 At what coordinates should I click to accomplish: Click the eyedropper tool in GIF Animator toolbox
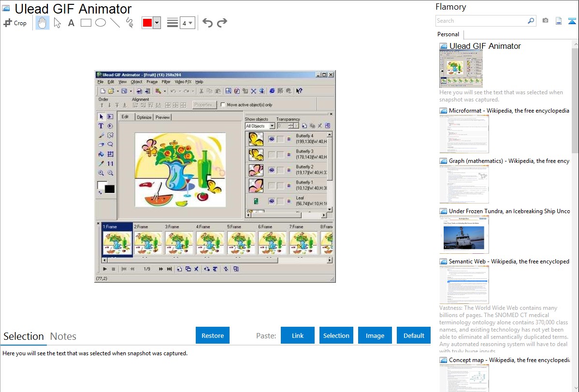tap(101, 163)
